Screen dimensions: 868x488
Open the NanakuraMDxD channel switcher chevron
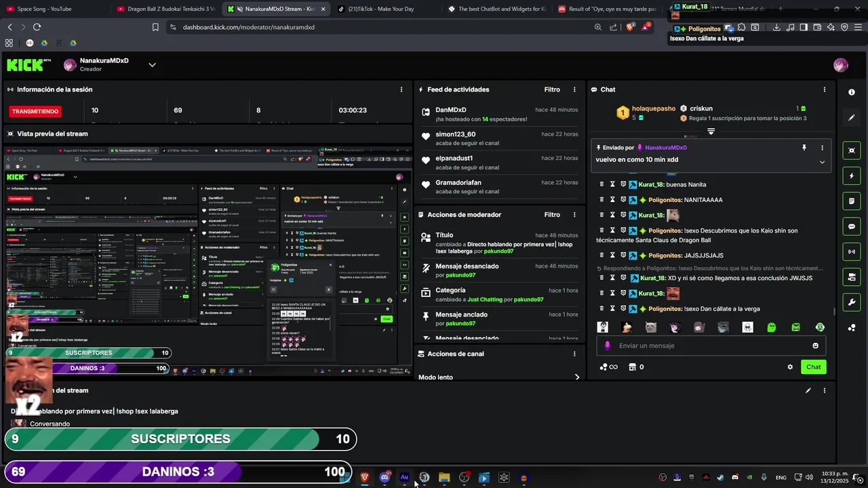coord(152,65)
